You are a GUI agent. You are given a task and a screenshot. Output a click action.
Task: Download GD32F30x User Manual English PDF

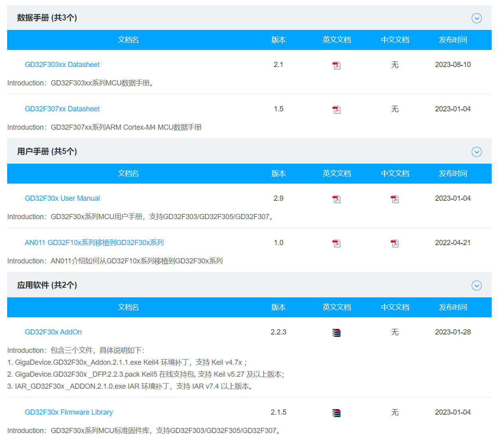337,199
